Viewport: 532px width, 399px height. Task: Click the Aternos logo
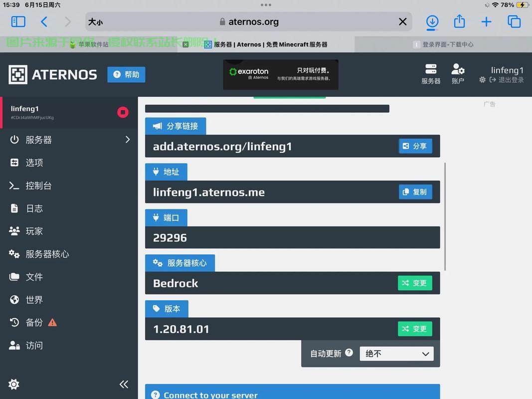[x=52, y=75]
